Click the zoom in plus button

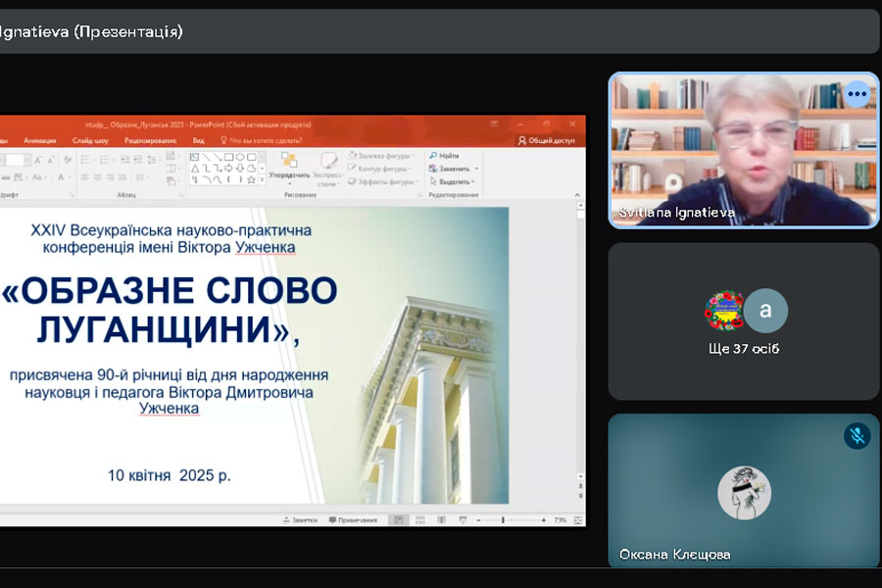(543, 520)
